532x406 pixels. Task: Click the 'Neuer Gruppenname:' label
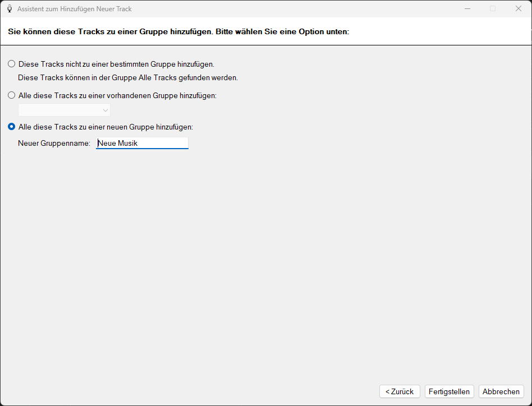click(x=54, y=143)
